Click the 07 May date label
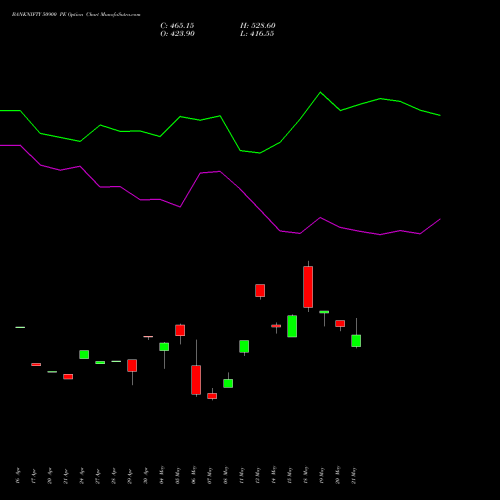500x500 pixels. click(x=210, y=475)
